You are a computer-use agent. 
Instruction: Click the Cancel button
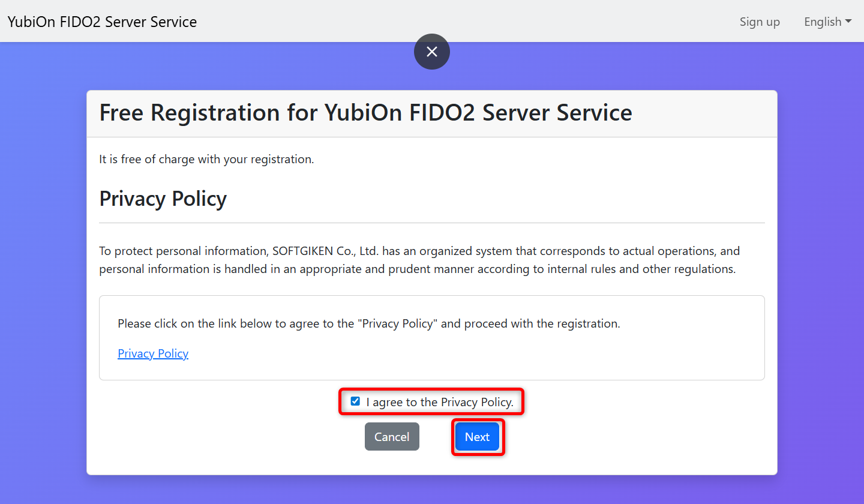[392, 437]
